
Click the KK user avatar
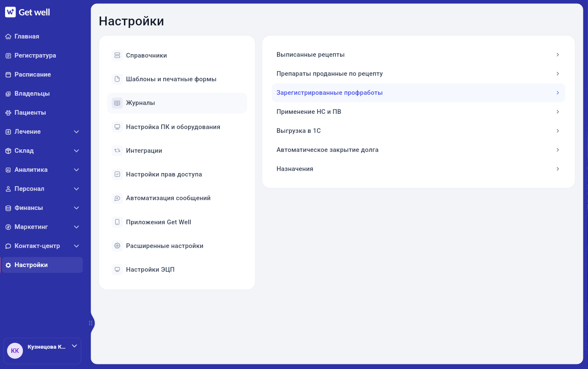(15, 351)
